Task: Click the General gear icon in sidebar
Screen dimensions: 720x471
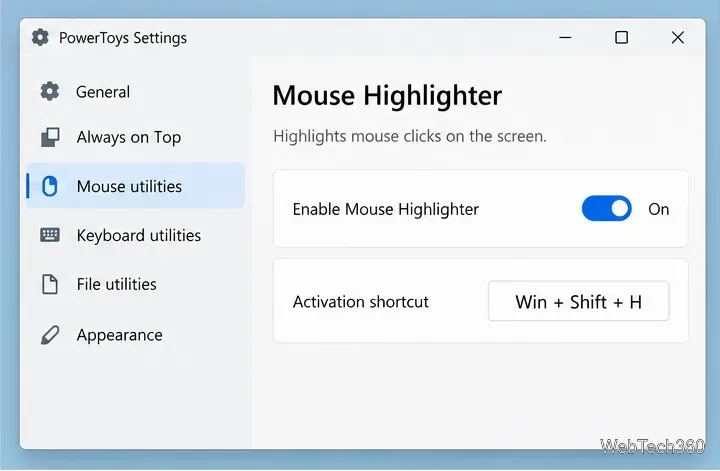Action: pyautogui.click(x=50, y=91)
